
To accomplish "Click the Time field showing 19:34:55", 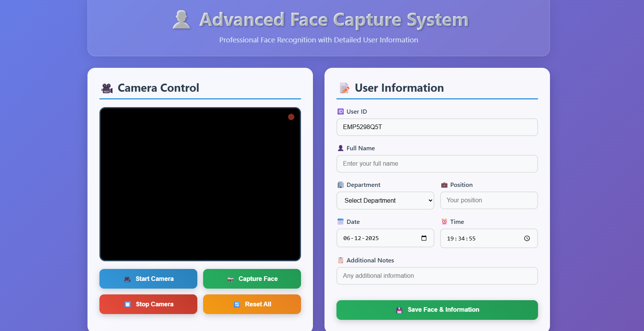I will [x=489, y=239].
